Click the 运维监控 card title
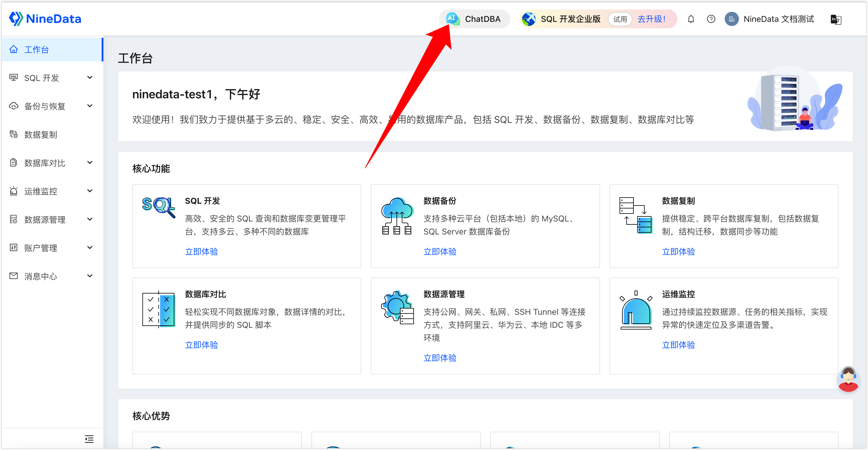868x450 pixels. pos(678,294)
